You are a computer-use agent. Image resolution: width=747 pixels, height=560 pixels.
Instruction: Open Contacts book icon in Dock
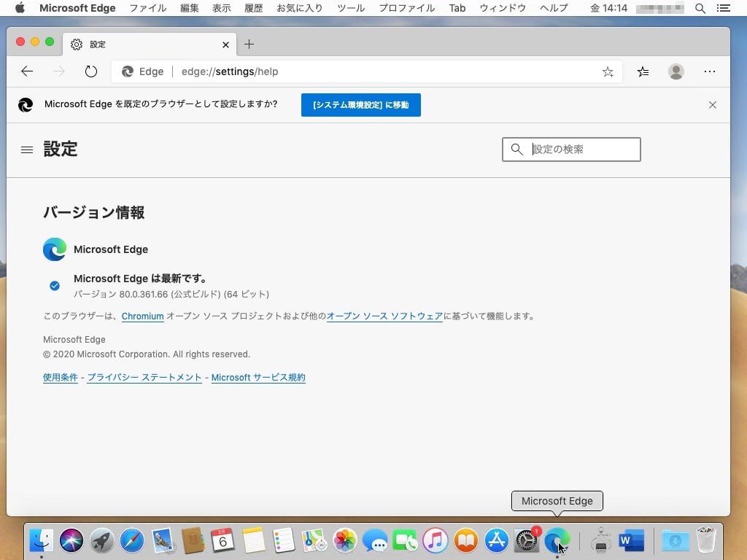[193, 540]
